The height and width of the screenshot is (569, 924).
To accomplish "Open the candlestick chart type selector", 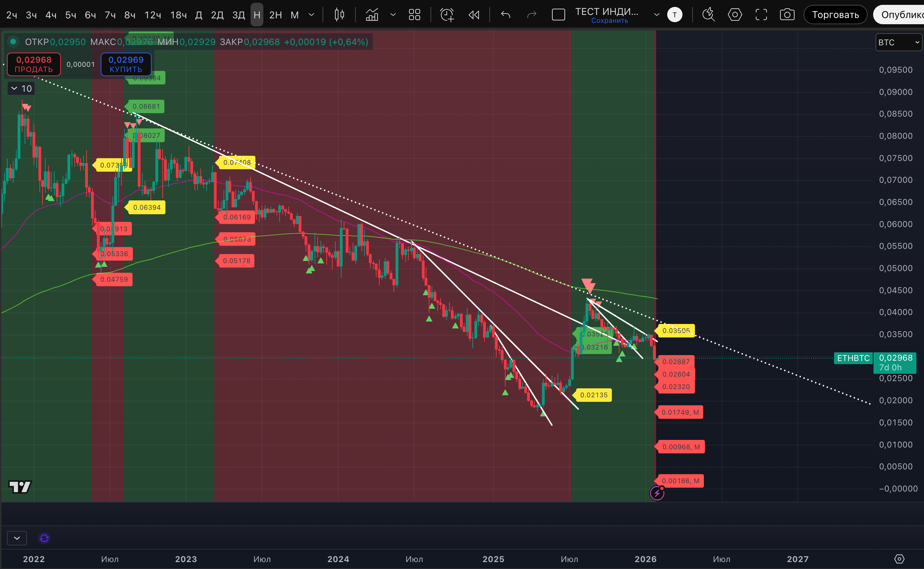I will coord(339,15).
